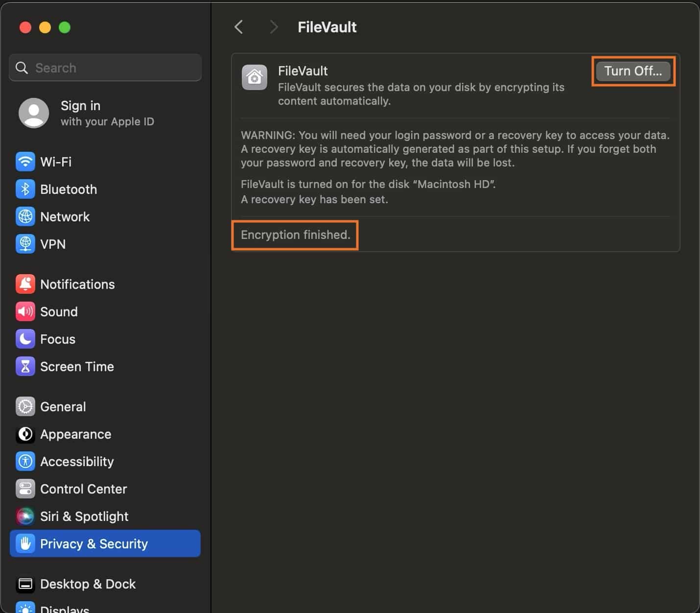
Task: Select Desktop & Dock label
Action: click(x=88, y=584)
